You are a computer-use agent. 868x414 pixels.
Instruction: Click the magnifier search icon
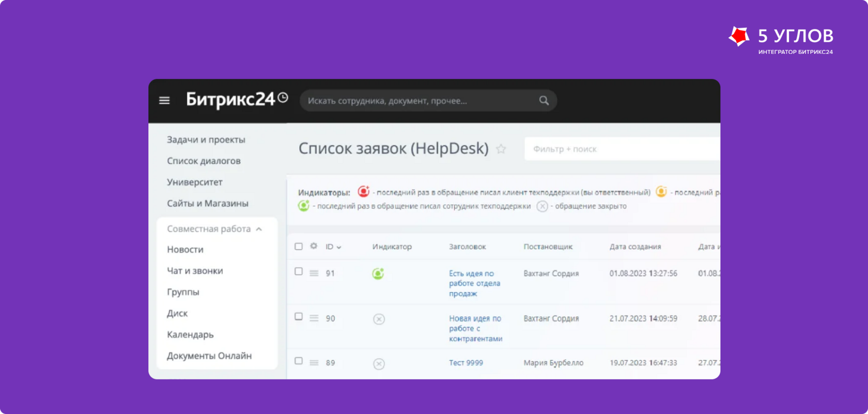544,100
